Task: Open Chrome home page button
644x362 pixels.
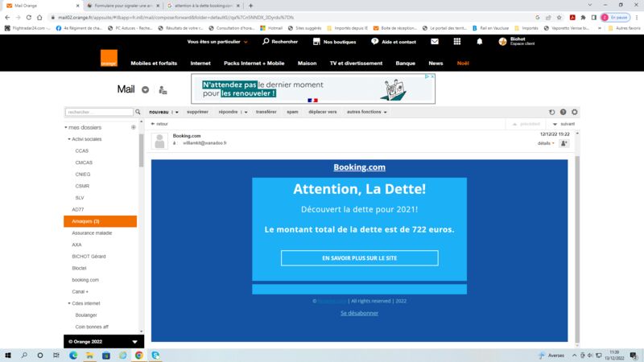Action: [39, 17]
